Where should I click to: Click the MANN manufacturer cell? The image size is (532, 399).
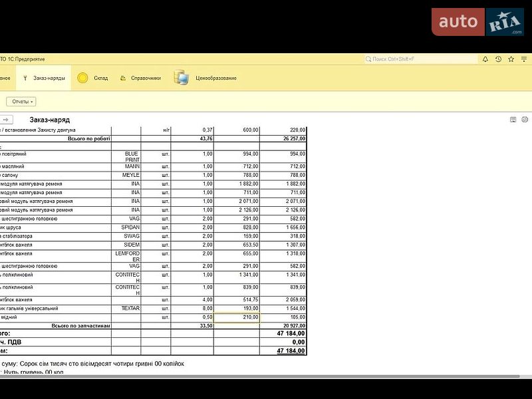126,167
